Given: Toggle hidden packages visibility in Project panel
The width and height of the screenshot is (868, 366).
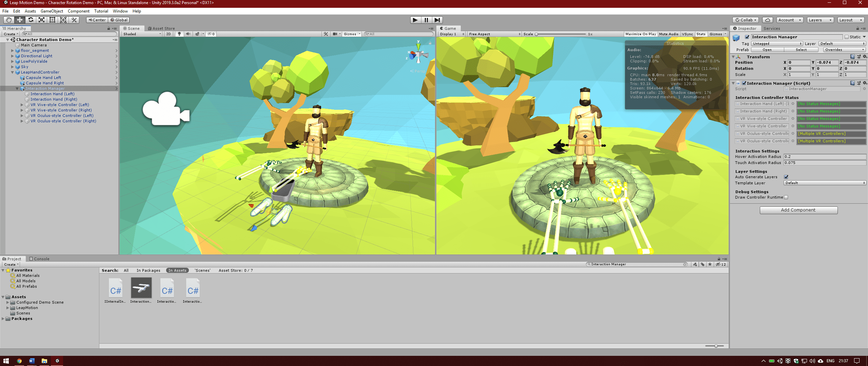Looking at the screenshot, I should 721,264.
